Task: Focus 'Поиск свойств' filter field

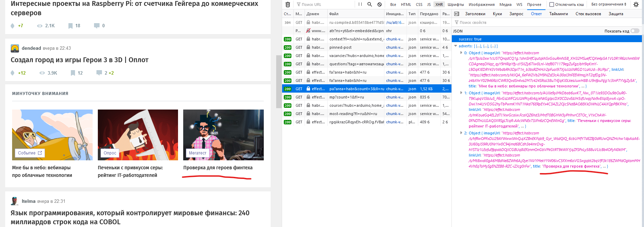Action: coord(547,22)
